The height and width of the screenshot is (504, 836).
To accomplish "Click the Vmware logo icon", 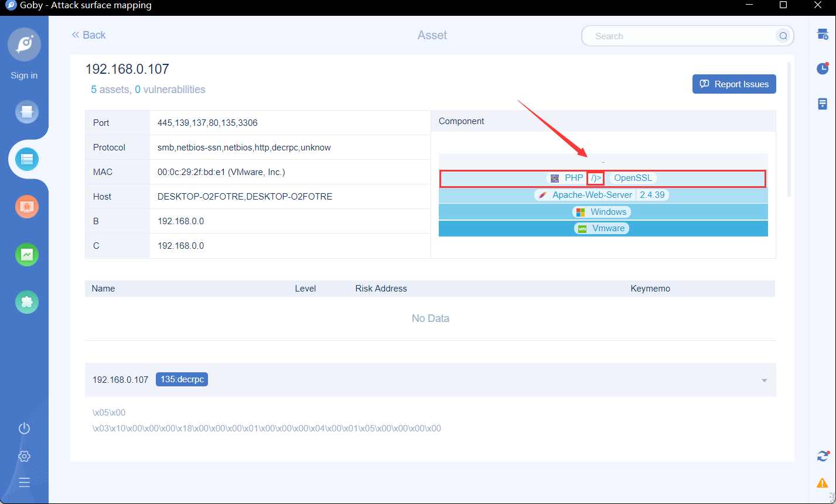I will [582, 229].
